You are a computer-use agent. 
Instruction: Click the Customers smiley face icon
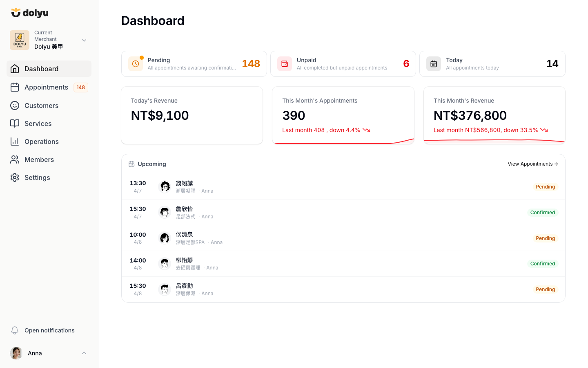click(x=15, y=105)
